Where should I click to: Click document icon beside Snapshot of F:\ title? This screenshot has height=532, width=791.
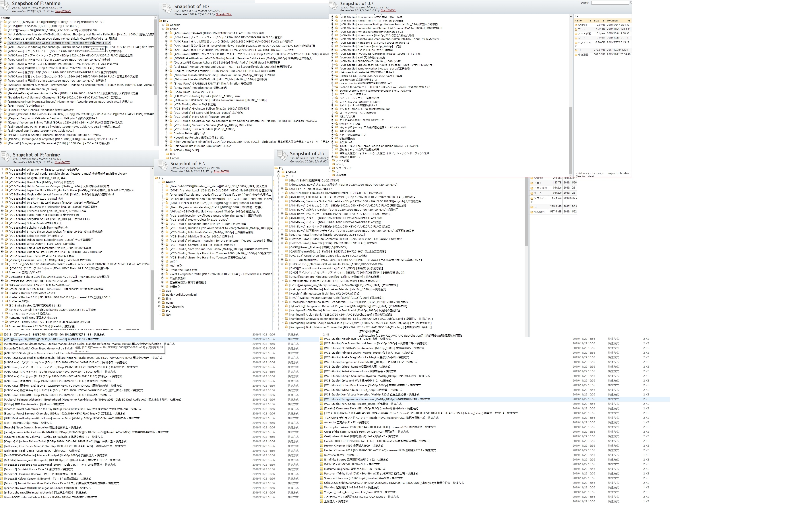163,165
